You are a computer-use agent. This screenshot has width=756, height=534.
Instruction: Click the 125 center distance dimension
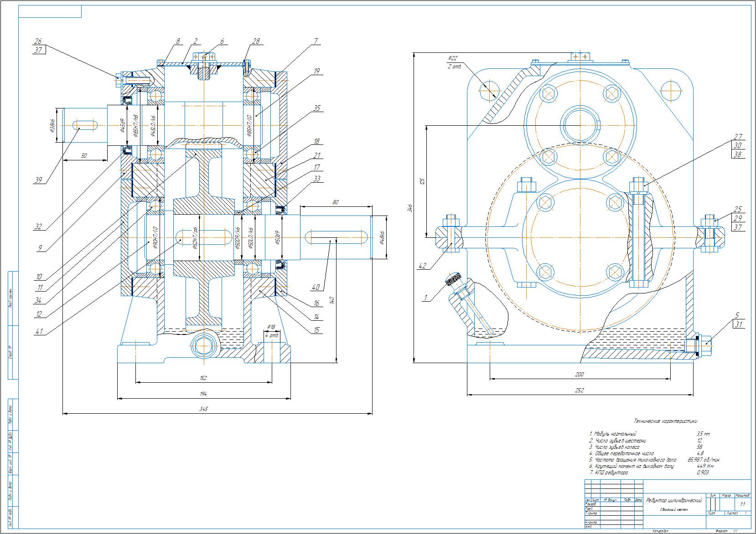point(422,181)
